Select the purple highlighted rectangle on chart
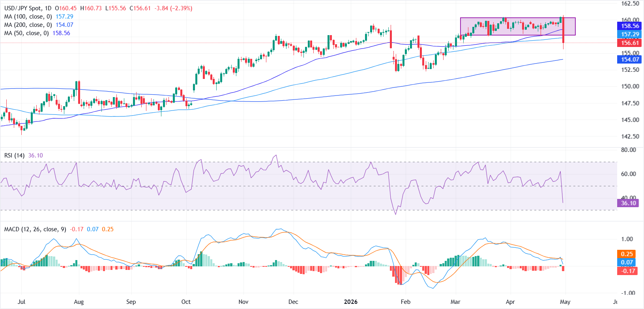This screenshot has height=309, width=644. [517, 26]
